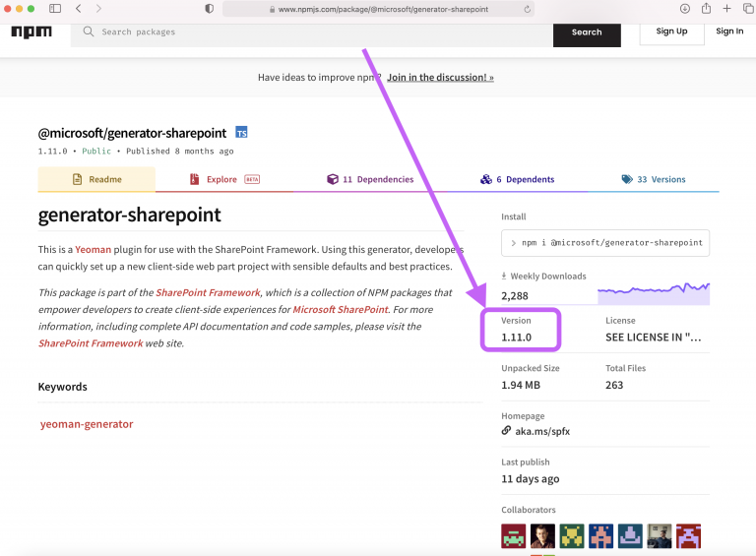Image resolution: width=756 pixels, height=556 pixels.
Task: Open the 11 Dependencies tab
Action: point(370,179)
